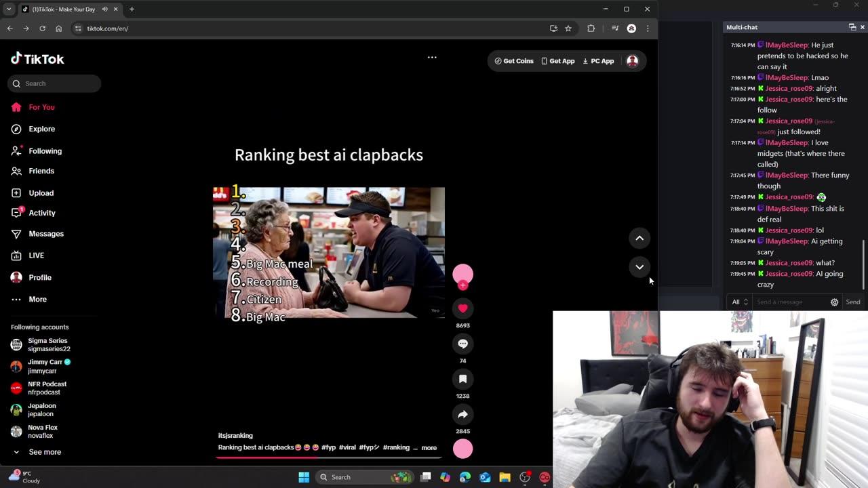The height and width of the screenshot is (488, 868).
Task: Open the tab search dropdown
Action: (x=9, y=9)
